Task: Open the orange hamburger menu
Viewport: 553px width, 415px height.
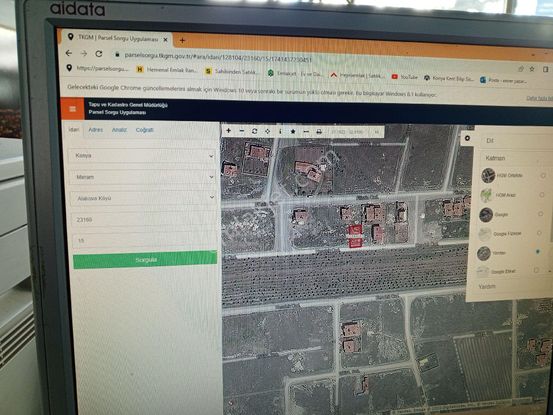Action: click(x=72, y=109)
